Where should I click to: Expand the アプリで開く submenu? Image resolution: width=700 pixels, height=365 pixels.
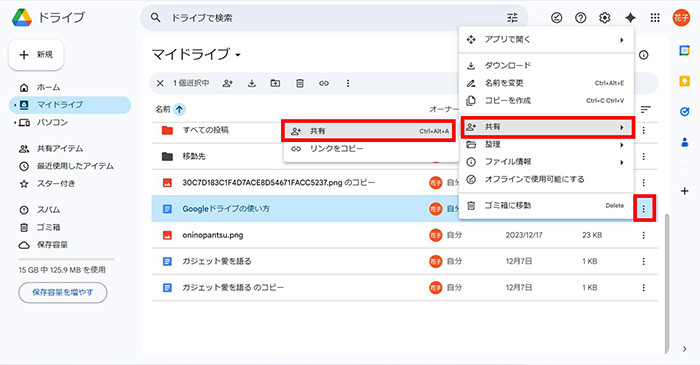click(621, 40)
